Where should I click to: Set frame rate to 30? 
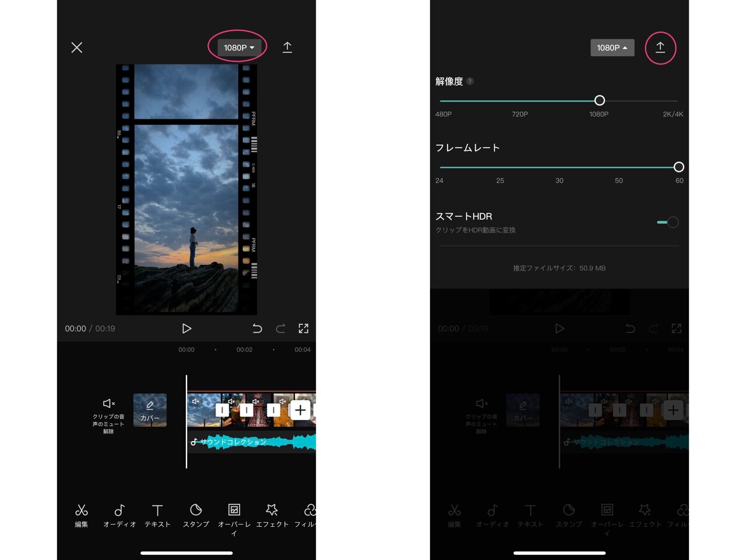tap(559, 181)
